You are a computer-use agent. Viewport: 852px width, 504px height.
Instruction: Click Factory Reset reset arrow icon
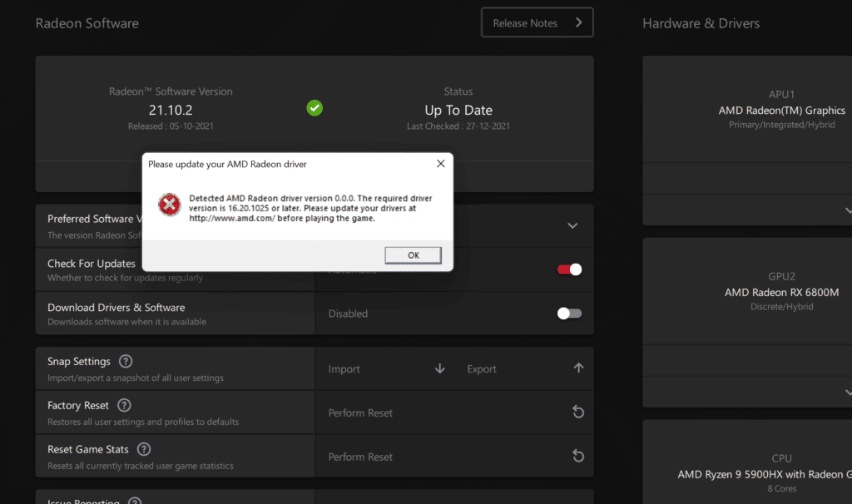tap(578, 413)
